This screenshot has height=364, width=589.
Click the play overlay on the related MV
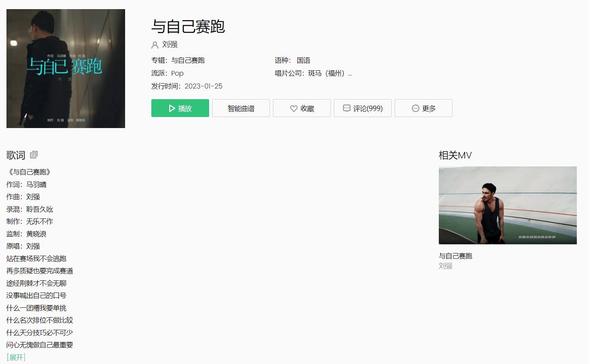(x=508, y=205)
